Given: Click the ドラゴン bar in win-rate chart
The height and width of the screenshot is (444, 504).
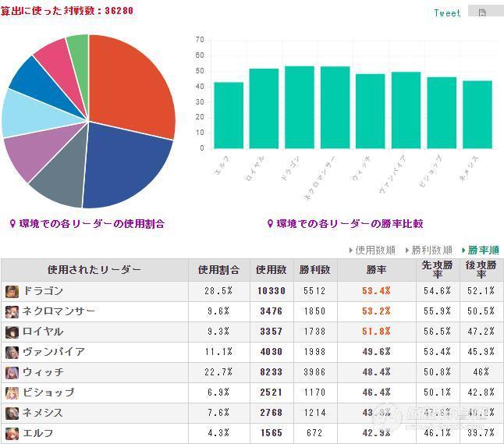Looking at the screenshot, I should [300, 107].
